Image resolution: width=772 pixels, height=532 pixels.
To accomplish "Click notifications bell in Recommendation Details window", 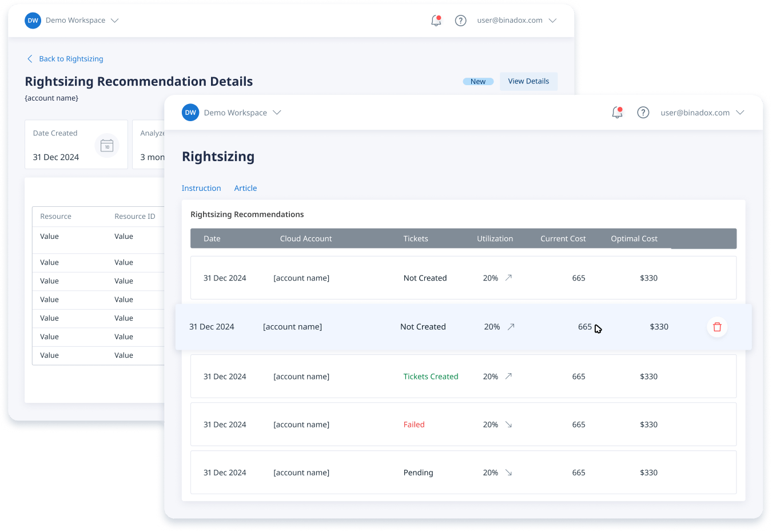I will 436,21.
